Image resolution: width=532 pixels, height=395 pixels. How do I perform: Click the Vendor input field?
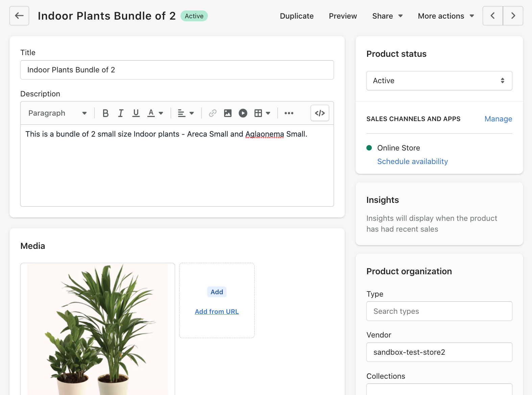coord(439,352)
